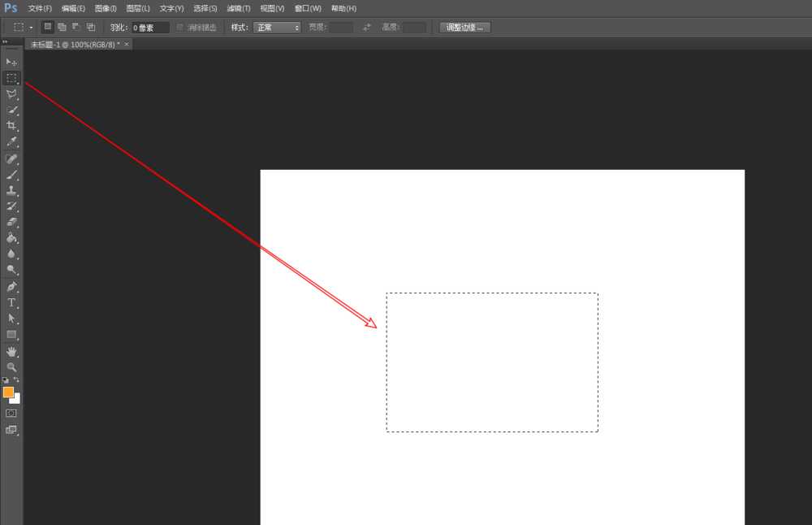Toggle Quick Mask mode

11,414
